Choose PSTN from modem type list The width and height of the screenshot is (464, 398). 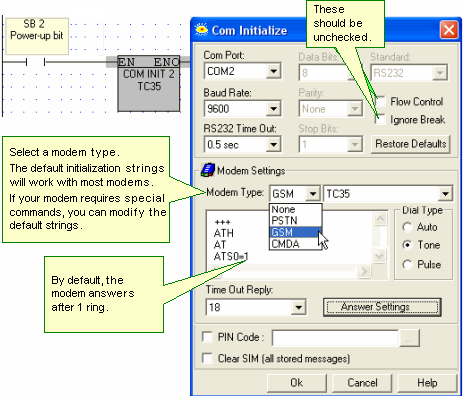[x=295, y=220]
